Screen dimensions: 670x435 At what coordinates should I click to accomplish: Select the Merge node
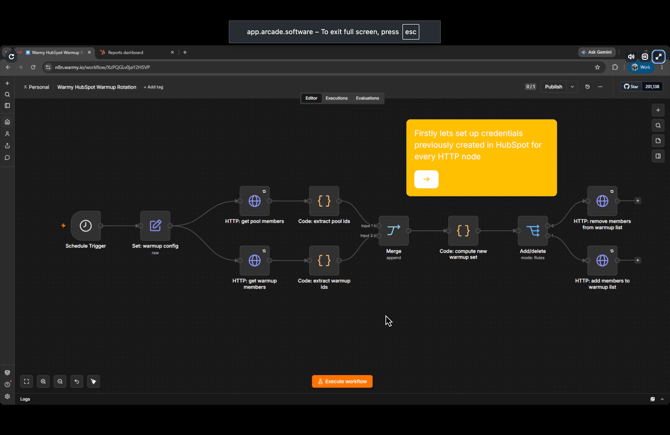[394, 231]
